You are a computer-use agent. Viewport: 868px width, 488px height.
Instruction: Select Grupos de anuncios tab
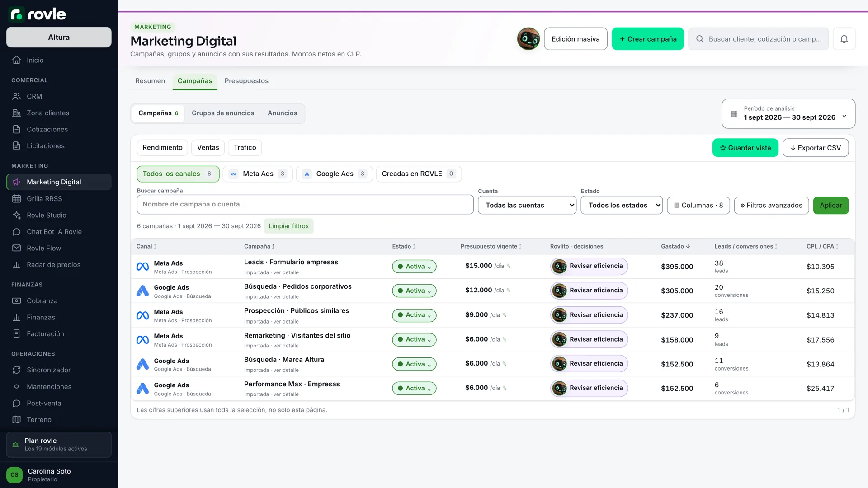pyautogui.click(x=223, y=113)
